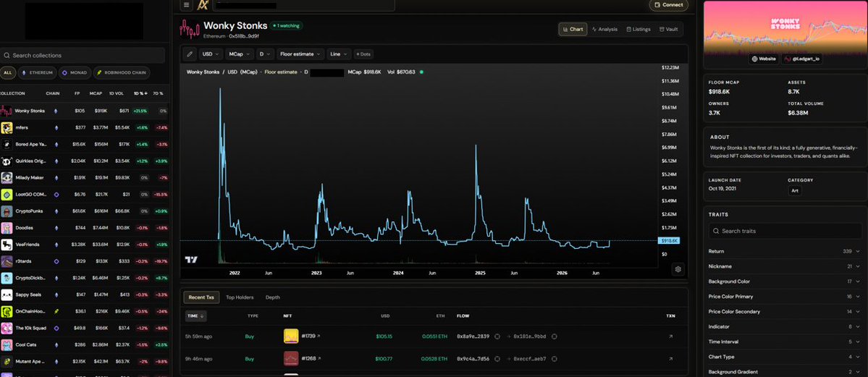
Task: Open the MCap metric dropdown
Action: [240, 54]
